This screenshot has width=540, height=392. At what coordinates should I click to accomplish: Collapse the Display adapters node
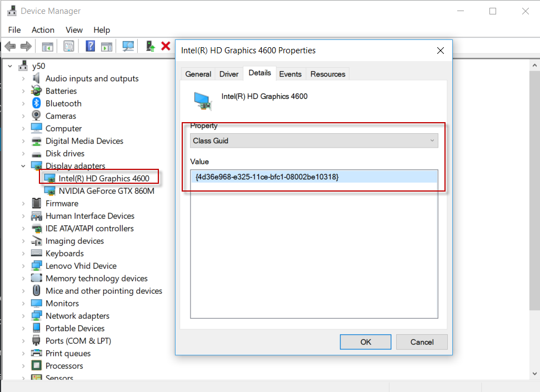click(x=23, y=166)
